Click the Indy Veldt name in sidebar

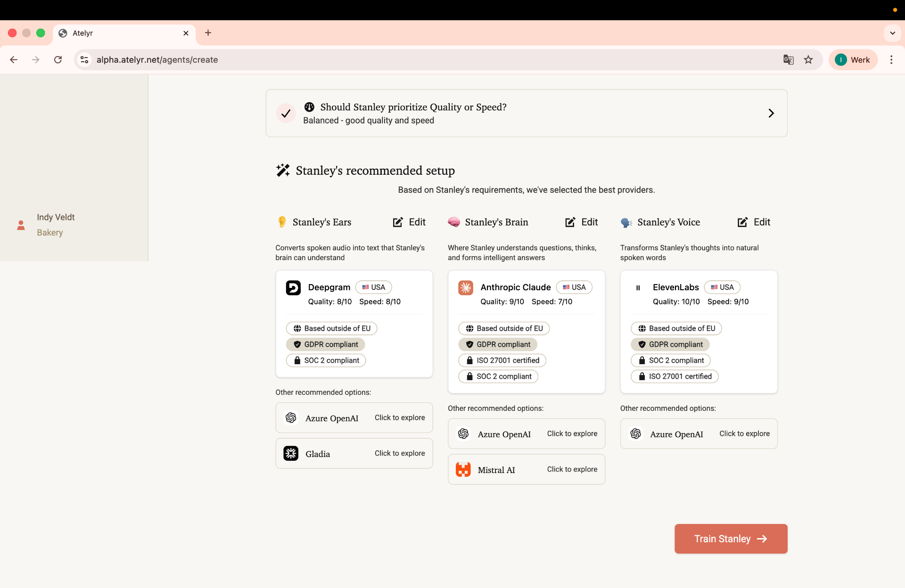pos(56,217)
